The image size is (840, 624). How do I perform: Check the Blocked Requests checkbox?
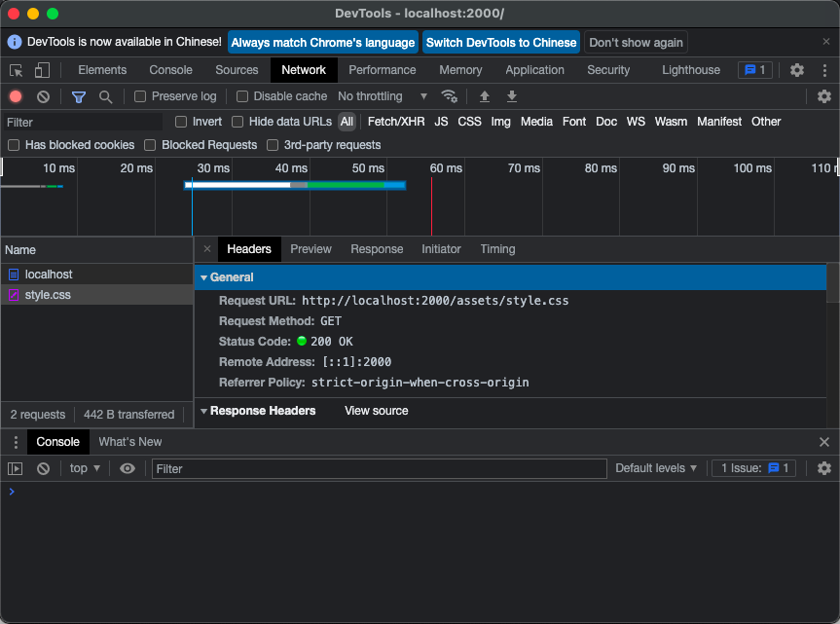[150, 145]
